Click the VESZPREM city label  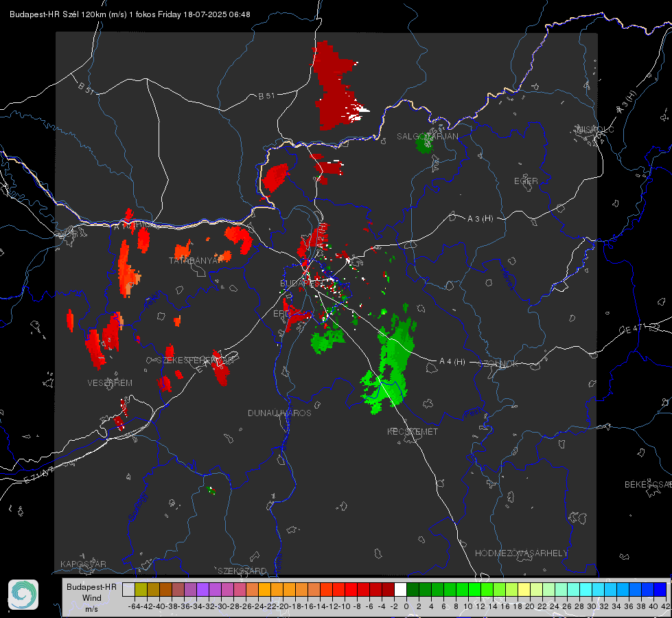coord(110,382)
